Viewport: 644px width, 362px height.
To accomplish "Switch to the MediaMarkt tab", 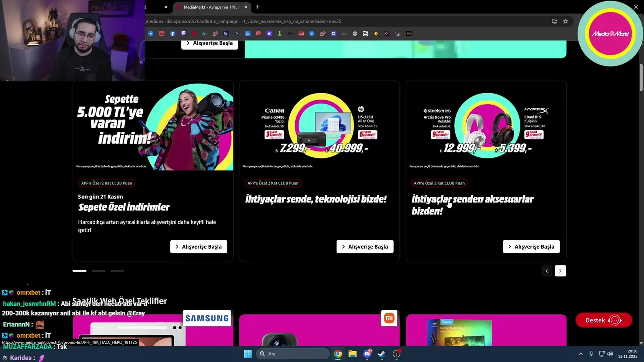I will [211, 7].
